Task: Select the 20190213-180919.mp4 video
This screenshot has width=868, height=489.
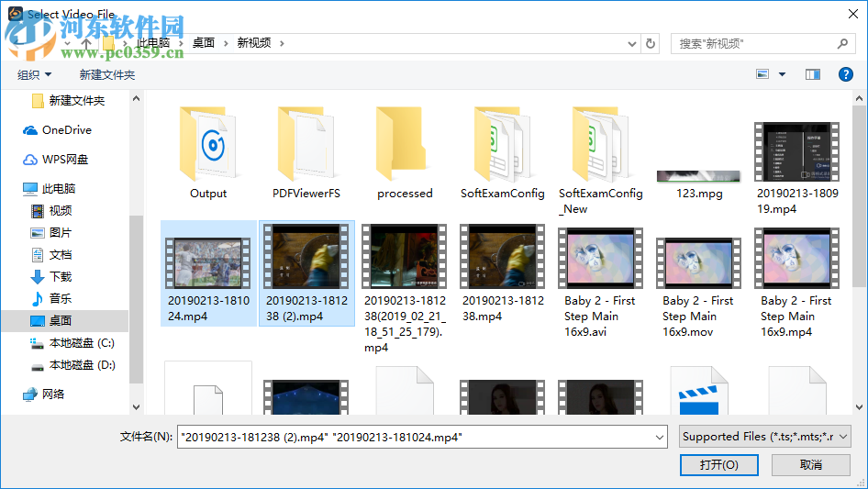Action: click(797, 168)
